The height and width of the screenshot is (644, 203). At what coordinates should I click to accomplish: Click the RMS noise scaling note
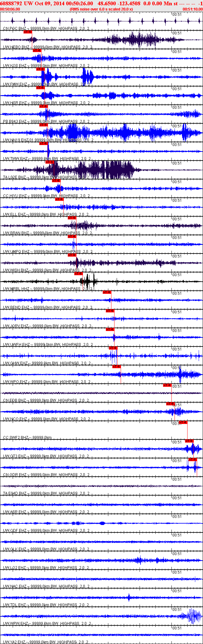101,9
